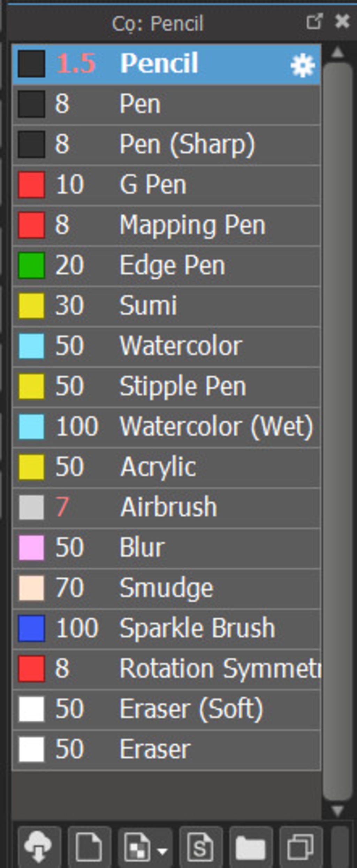Viewport: 357px width, 868px height.
Task: Select the Rotation Symmetry brush
Action: click(166, 668)
